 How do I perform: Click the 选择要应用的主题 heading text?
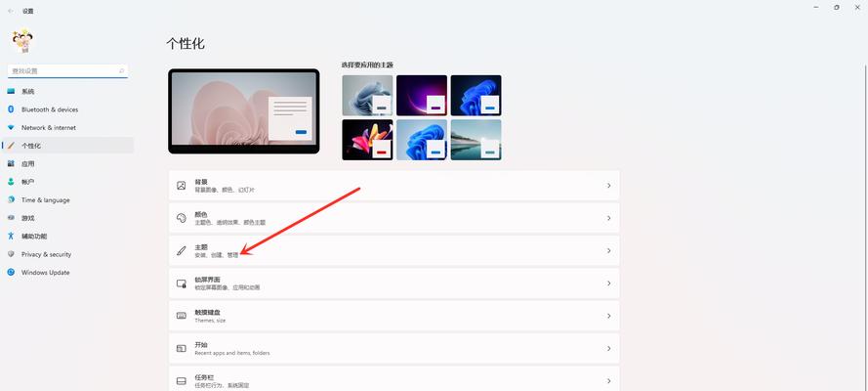pyautogui.click(x=367, y=65)
